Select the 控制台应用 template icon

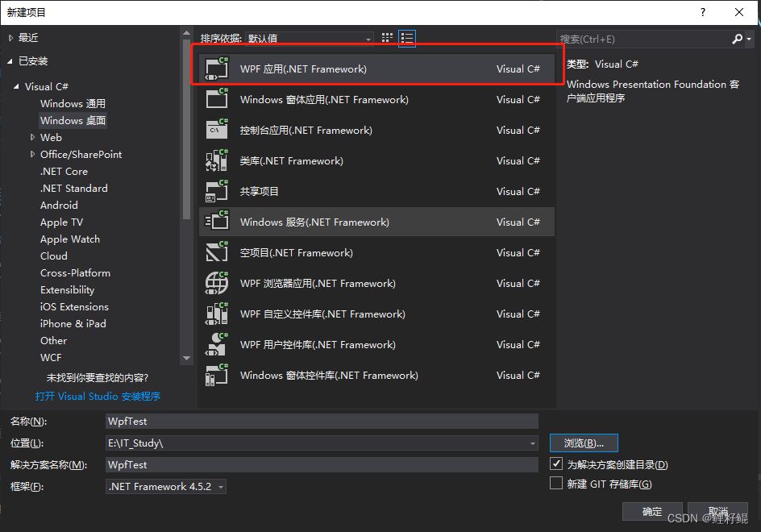[x=216, y=130]
